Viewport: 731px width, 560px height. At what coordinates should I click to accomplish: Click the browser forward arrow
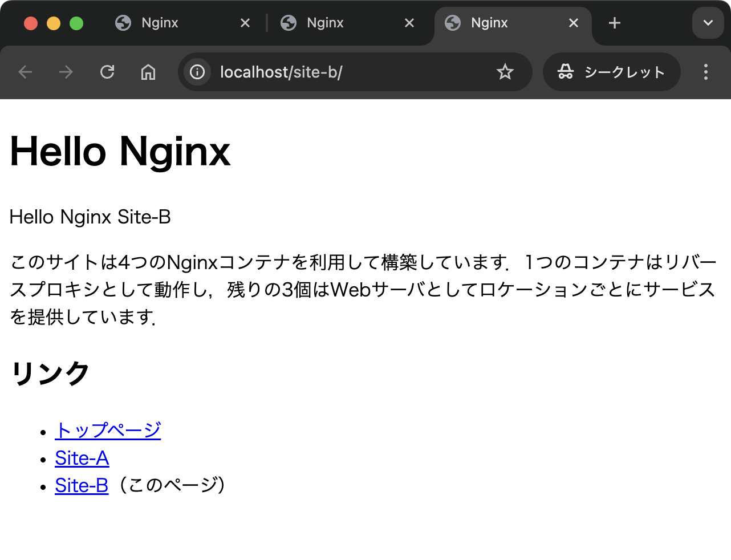(66, 72)
